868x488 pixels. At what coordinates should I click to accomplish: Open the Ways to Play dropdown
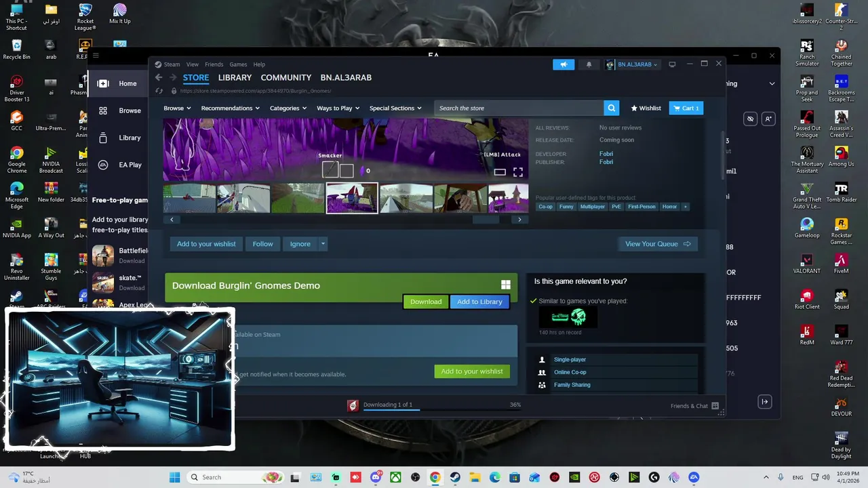[x=338, y=108]
